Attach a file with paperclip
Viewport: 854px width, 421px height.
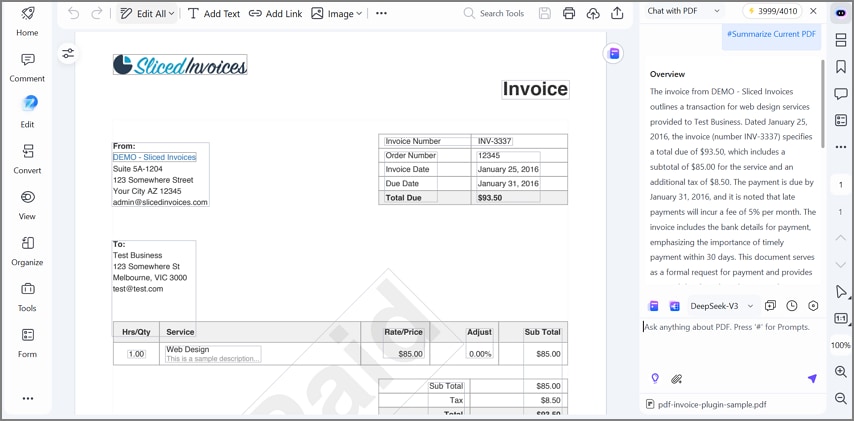(x=676, y=379)
